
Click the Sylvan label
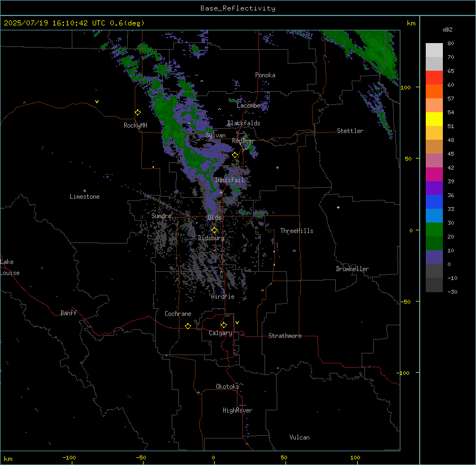point(215,135)
